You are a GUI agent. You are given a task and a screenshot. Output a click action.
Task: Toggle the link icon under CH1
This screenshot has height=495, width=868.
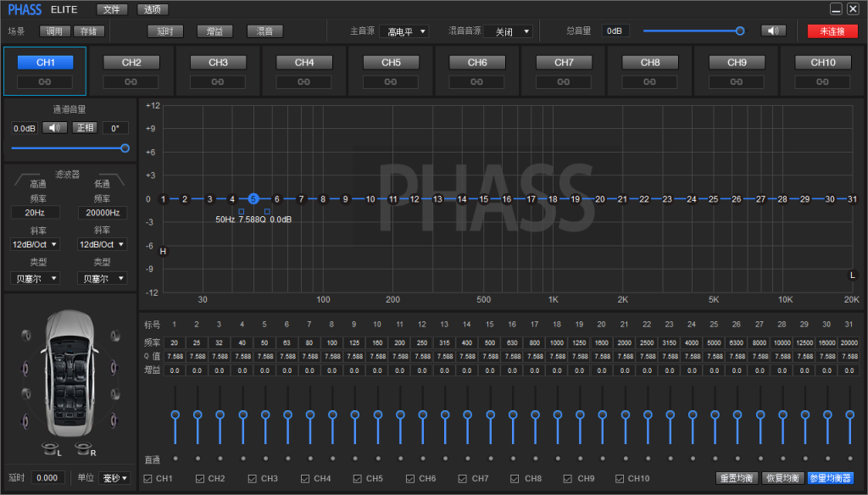(45, 82)
